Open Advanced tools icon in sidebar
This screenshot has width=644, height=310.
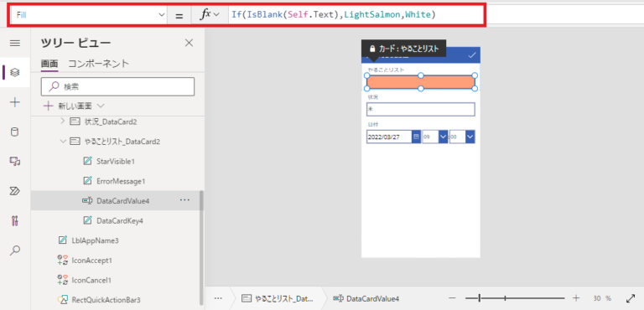15,220
